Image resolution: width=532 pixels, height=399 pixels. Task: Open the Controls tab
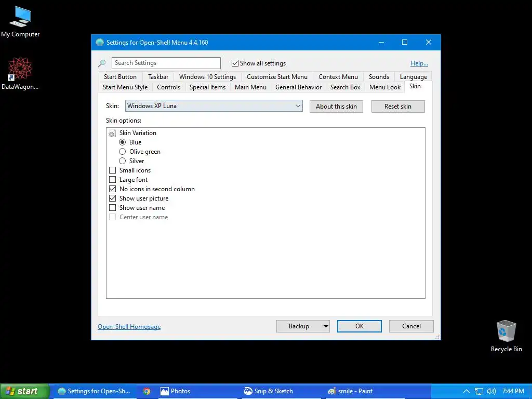[x=169, y=87]
